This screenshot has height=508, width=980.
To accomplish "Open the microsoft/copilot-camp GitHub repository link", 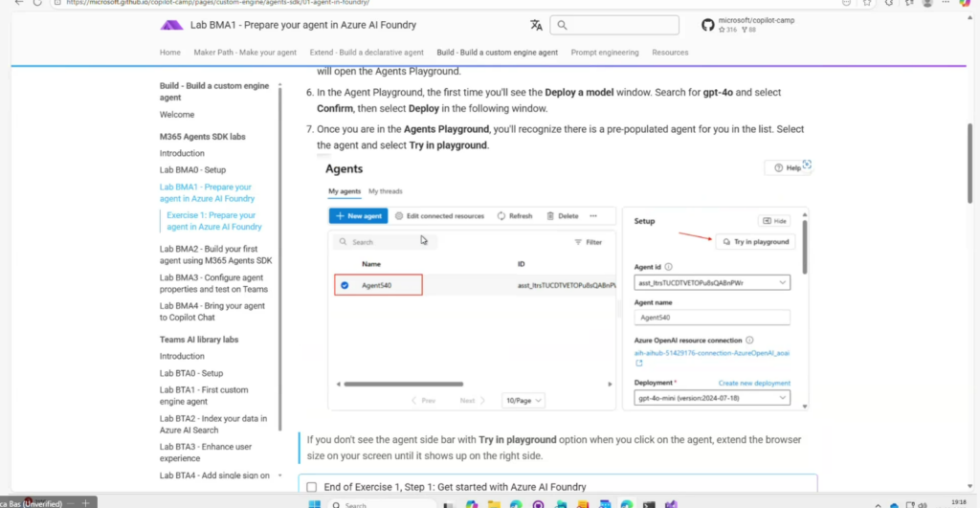I will tap(747, 25).
